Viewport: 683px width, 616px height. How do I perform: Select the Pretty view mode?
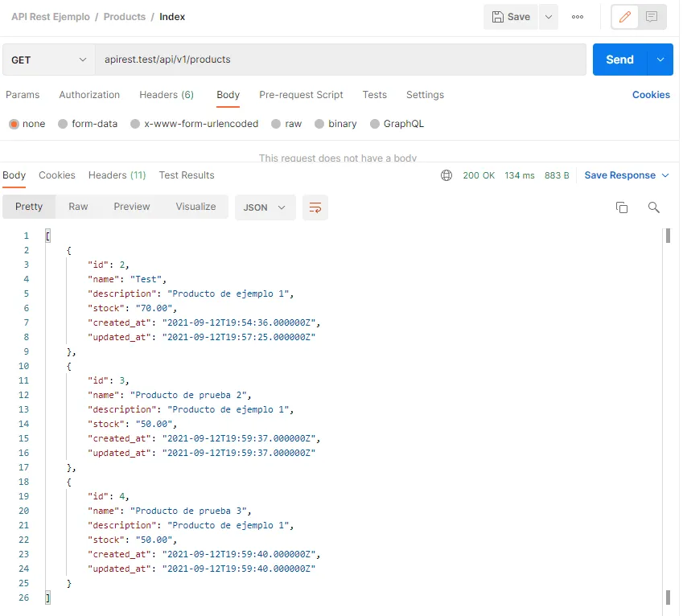click(29, 207)
